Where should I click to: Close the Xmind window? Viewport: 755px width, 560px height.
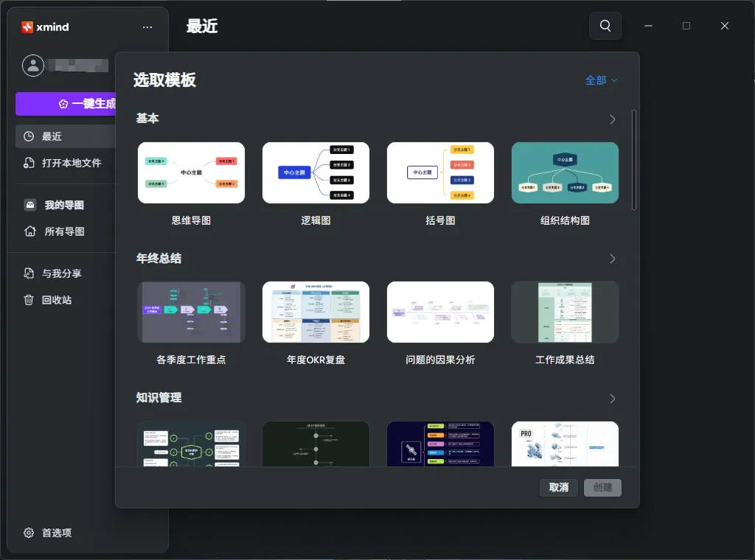pos(725,26)
